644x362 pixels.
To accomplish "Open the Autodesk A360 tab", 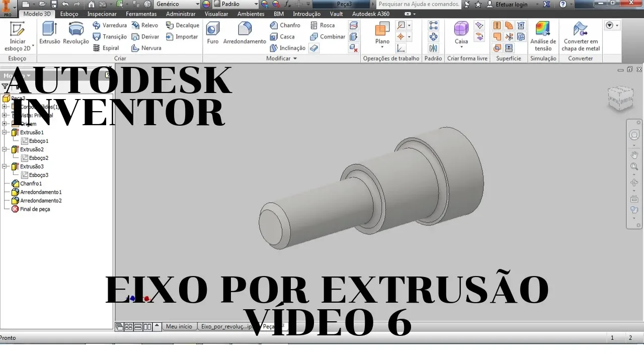I will [371, 14].
